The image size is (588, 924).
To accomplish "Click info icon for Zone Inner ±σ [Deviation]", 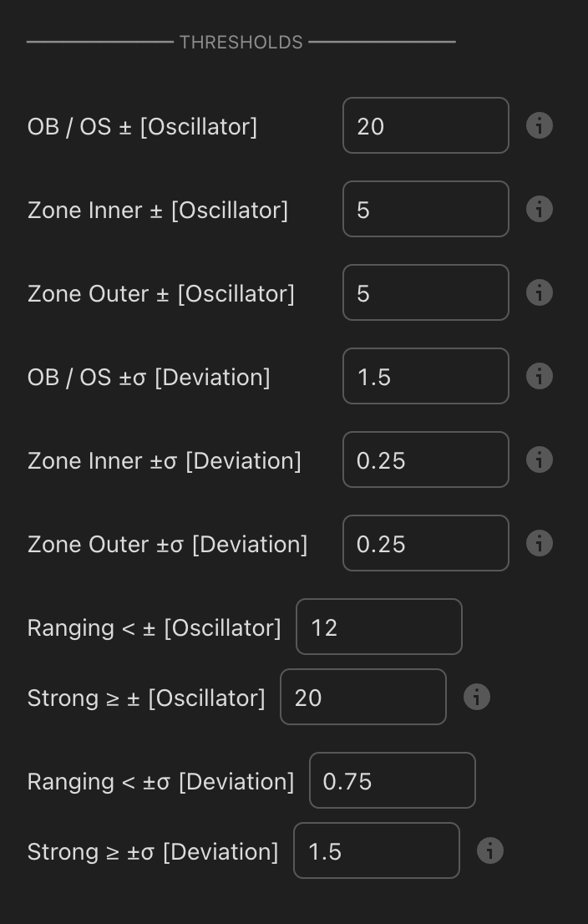I will pyautogui.click(x=540, y=459).
